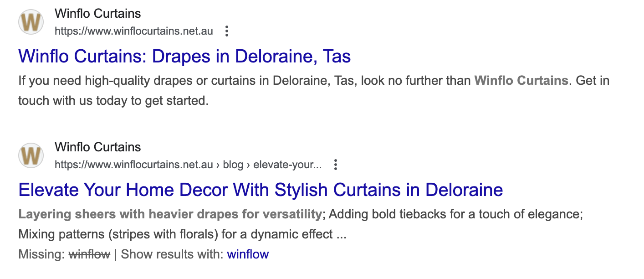Viewport: 644px width, 279px height.
Task: Click the 'Show results with:' text
Action: [172, 254]
